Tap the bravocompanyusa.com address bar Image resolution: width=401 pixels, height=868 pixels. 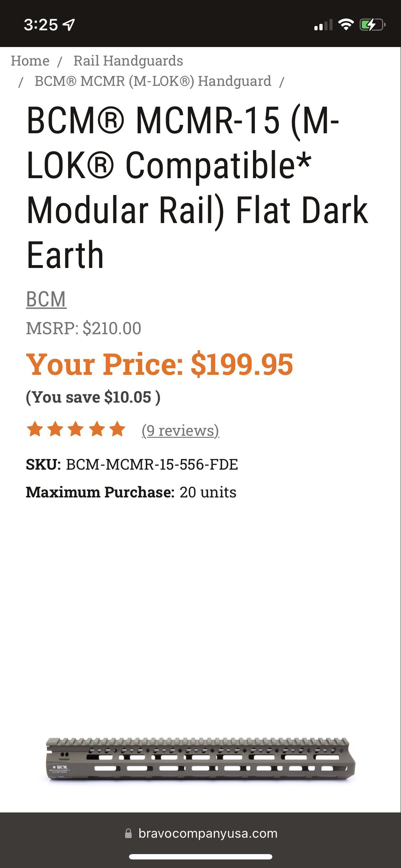(x=207, y=833)
